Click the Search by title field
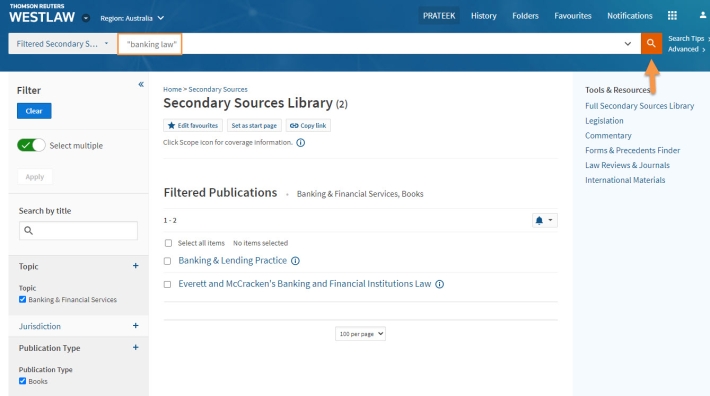The height and width of the screenshot is (396, 710). point(78,230)
